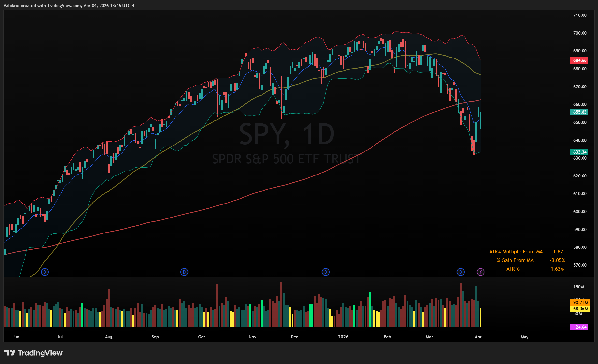Click the SPY, 1D watermark text
The width and height of the screenshot is (598, 364).
(x=287, y=134)
